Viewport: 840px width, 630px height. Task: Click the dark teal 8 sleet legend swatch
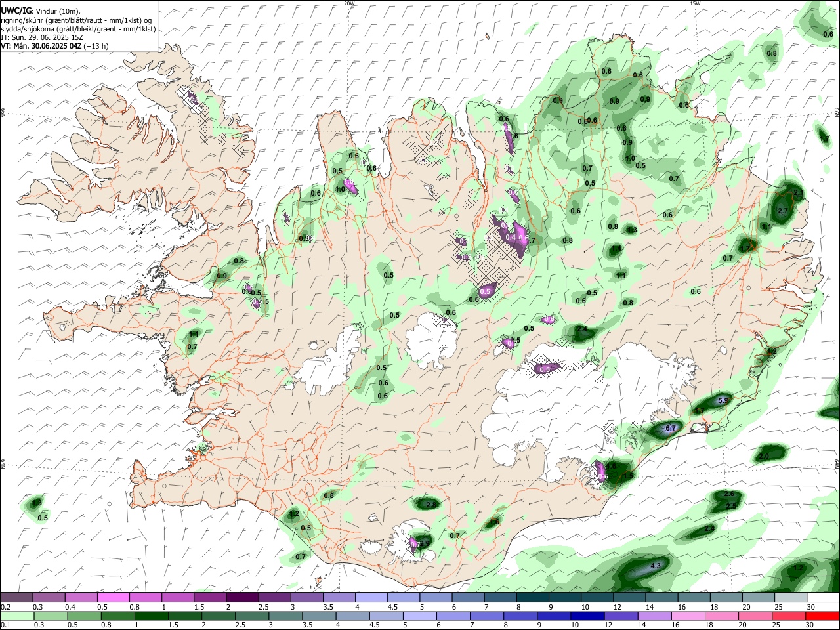pyautogui.click(x=532, y=598)
